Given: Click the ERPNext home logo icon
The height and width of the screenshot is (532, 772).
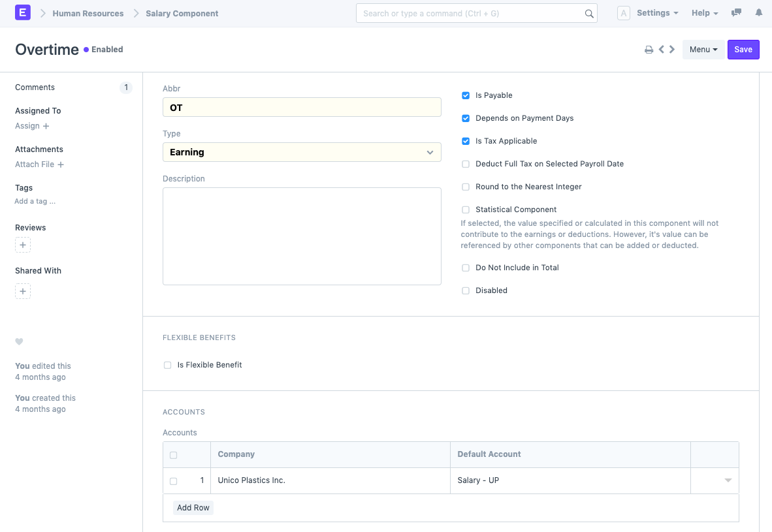Looking at the screenshot, I should click(x=22, y=13).
